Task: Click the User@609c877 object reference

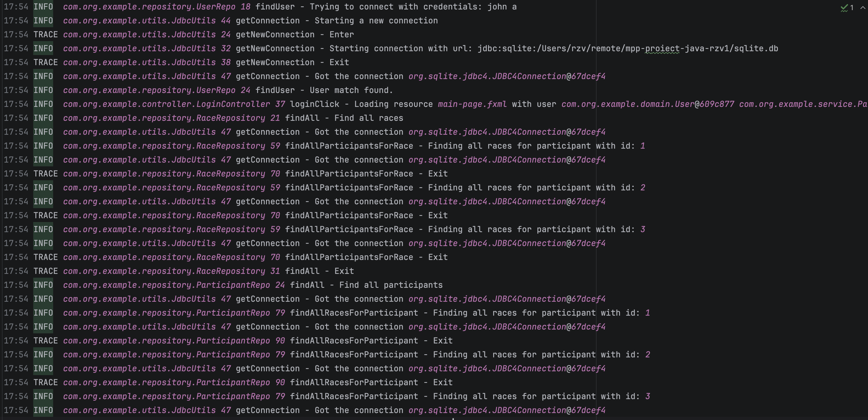Action: (x=704, y=104)
